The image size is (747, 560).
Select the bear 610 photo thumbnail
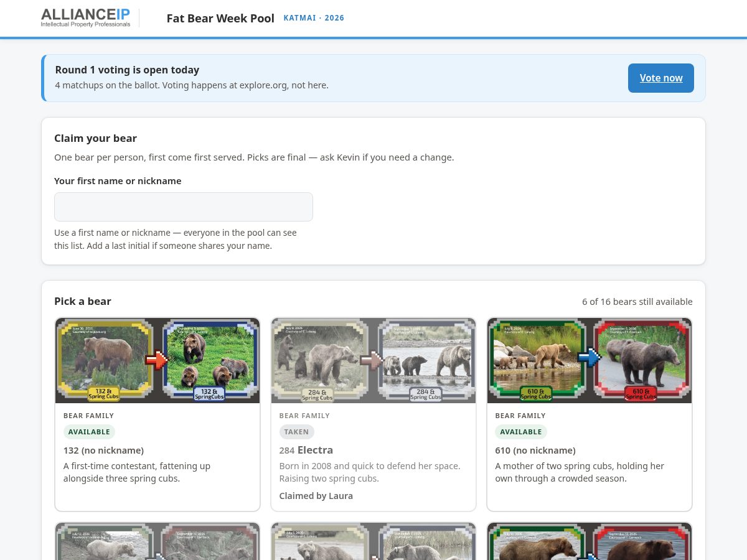(x=590, y=361)
